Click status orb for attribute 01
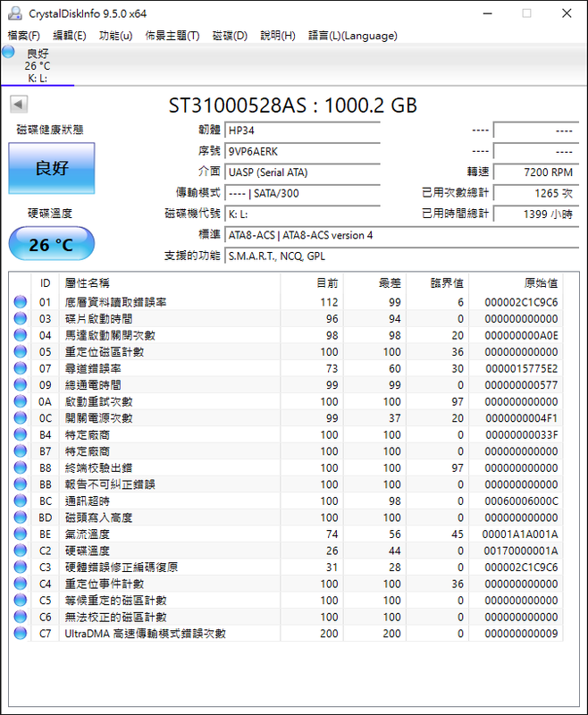The height and width of the screenshot is (715, 588). 20,301
